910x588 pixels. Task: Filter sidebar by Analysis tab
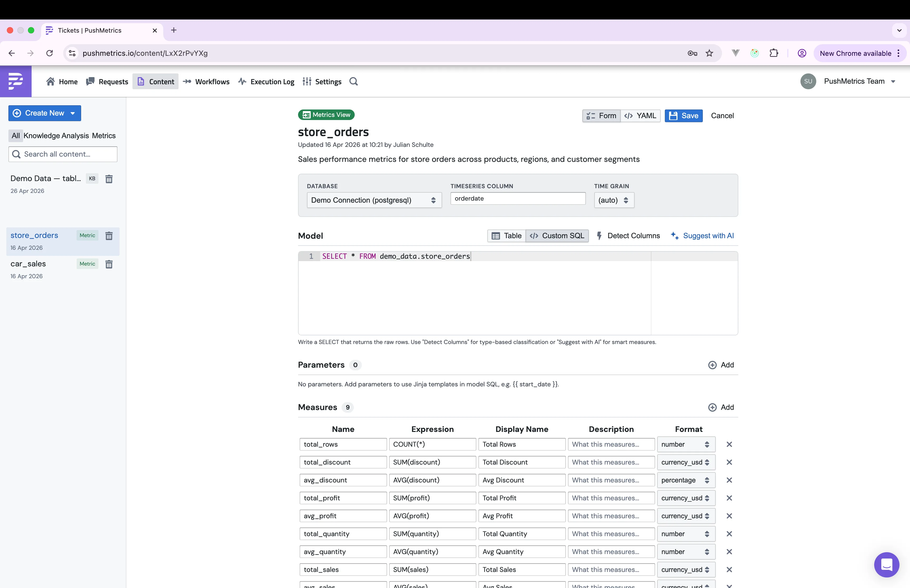(x=75, y=136)
